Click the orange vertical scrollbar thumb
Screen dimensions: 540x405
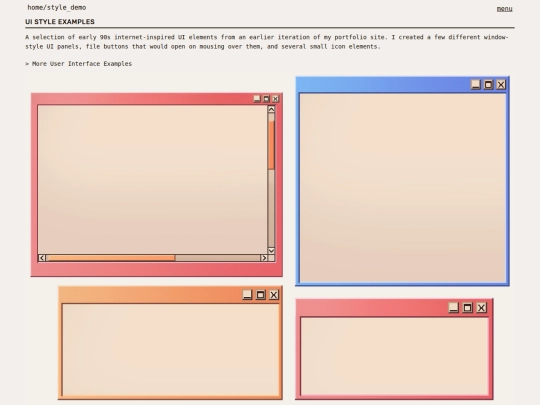[271, 145]
